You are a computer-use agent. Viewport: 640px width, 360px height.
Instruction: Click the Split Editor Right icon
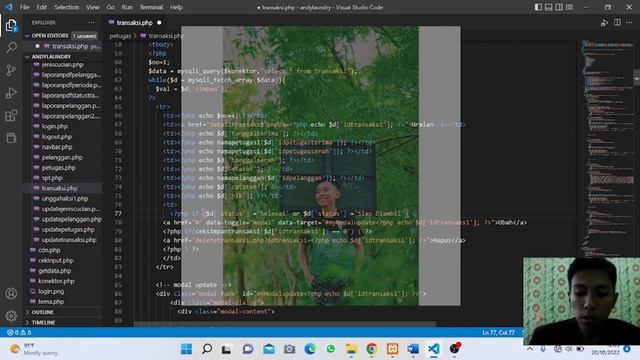tap(617, 23)
